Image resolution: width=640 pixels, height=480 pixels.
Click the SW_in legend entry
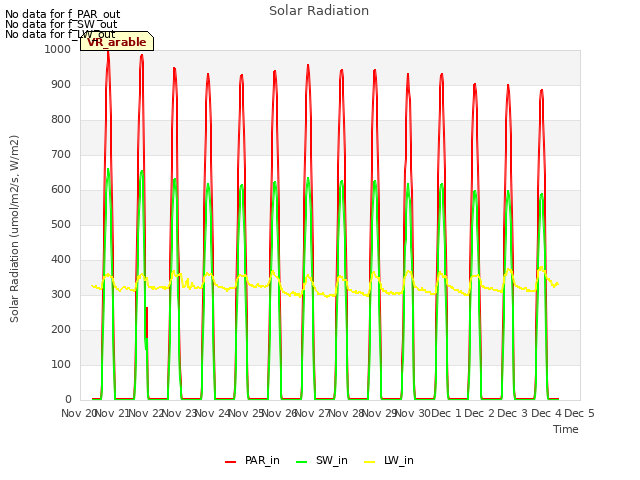pyautogui.click(x=322, y=461)
